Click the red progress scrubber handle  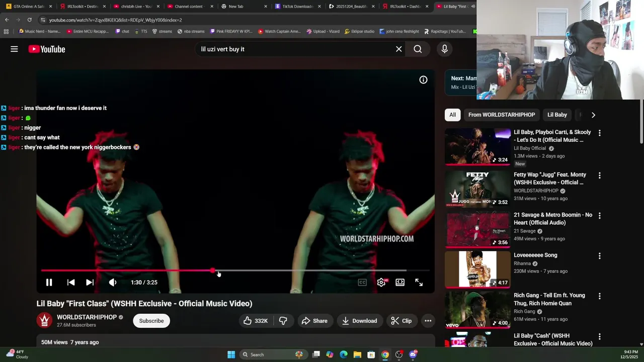[x=213, y=270]
